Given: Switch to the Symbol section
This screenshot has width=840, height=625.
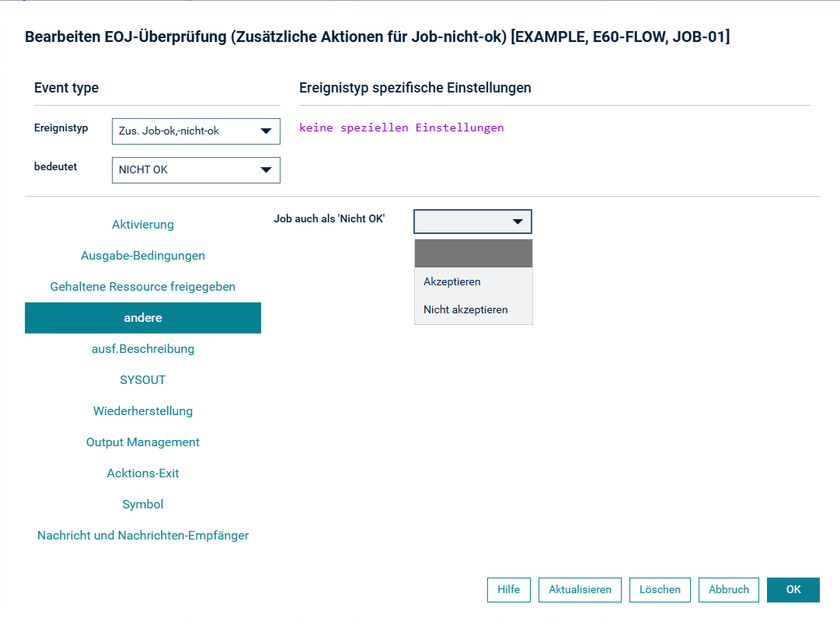Looking at the screenshot, I should (x=143, y=505).
